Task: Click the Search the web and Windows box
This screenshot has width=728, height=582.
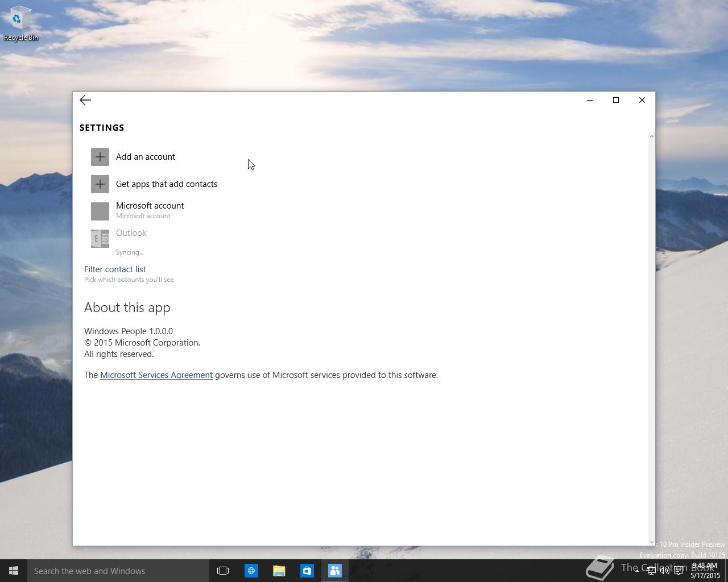Action: pos(118,571)
